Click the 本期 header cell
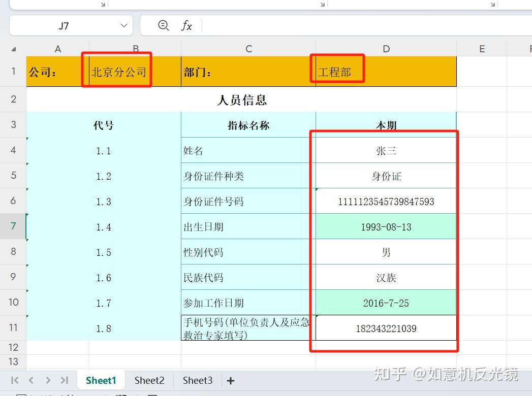 (386, 125)
